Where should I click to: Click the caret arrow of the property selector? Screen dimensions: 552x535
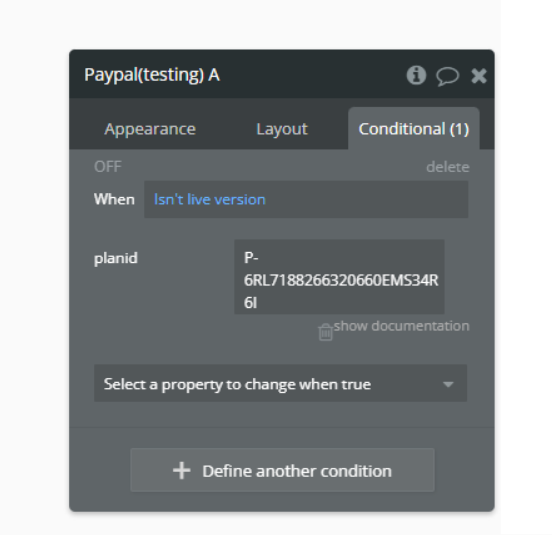[x=448, y=384]
